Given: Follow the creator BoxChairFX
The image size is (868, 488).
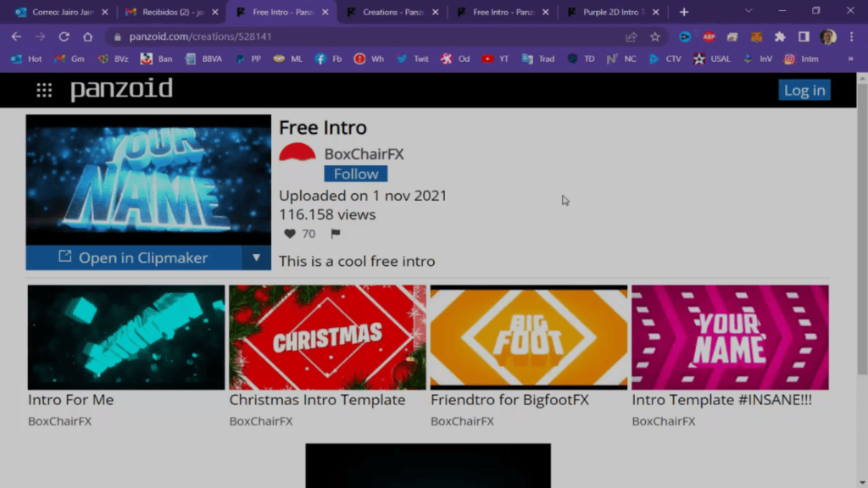Looking at the screenshot, I should (355, 173).
